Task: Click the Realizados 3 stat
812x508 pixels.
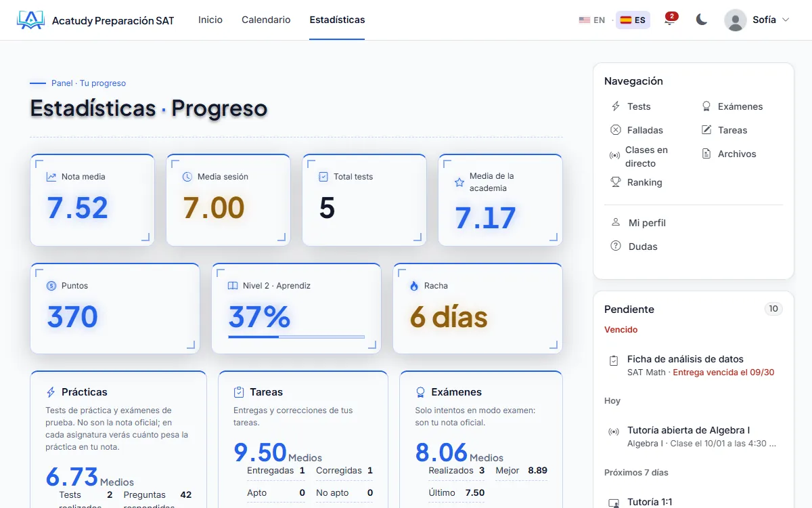Action: pyautogui.click(x=457, y=470)
